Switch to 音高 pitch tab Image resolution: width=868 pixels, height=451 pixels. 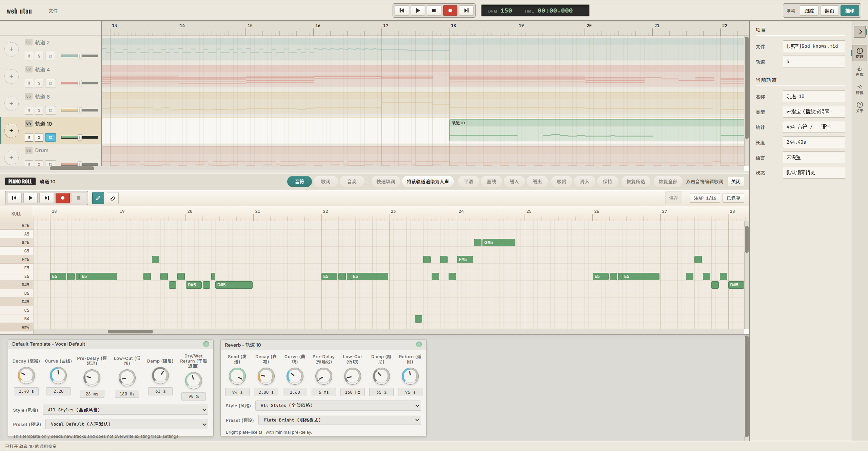(x=352, y=182)
